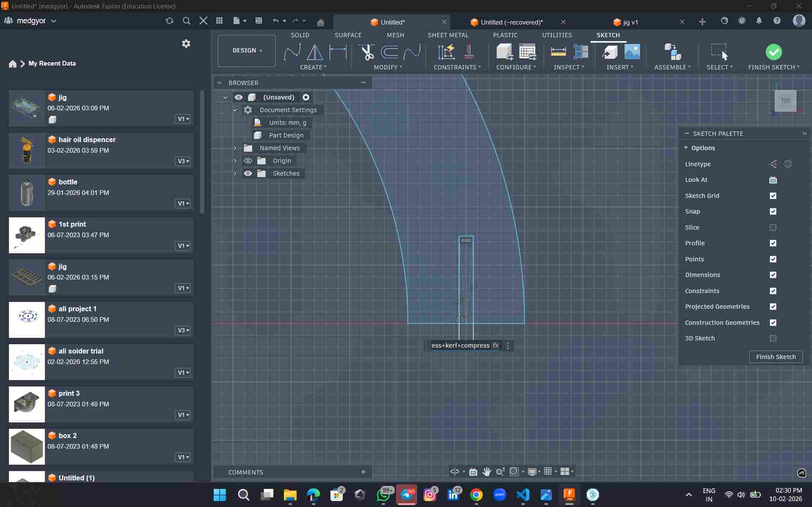Switch to the jig v1 document tab
The height and width of the screenshot is (507, 812).
630,22
